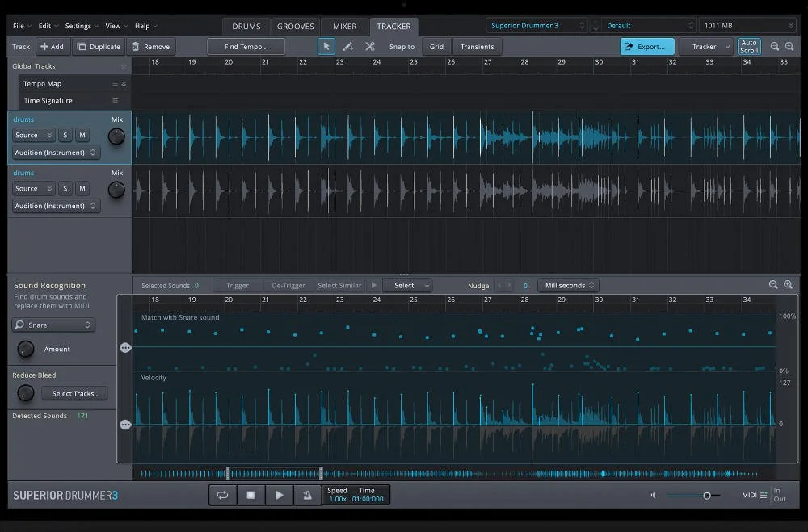
Task: Click the Reduce Bleed knob
Action: click(26, 393)
